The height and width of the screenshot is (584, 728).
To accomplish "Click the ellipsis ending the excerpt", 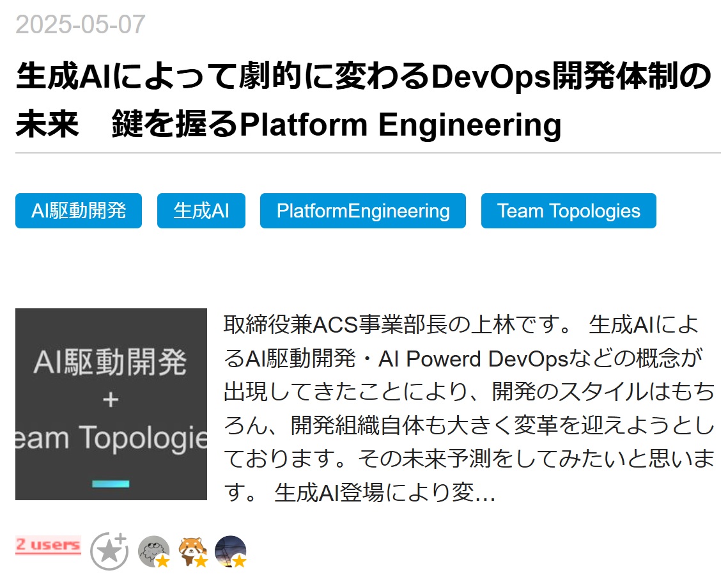I will tap(484, 494).
